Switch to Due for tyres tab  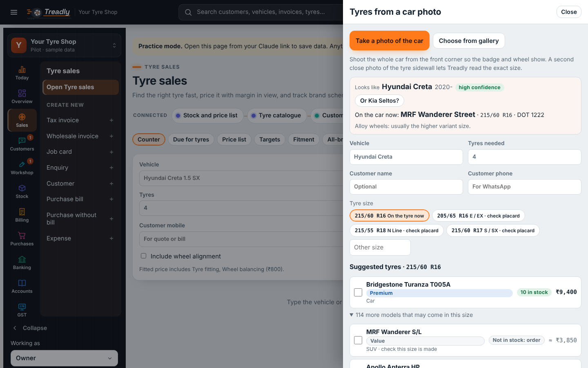(x=191, y=139)
